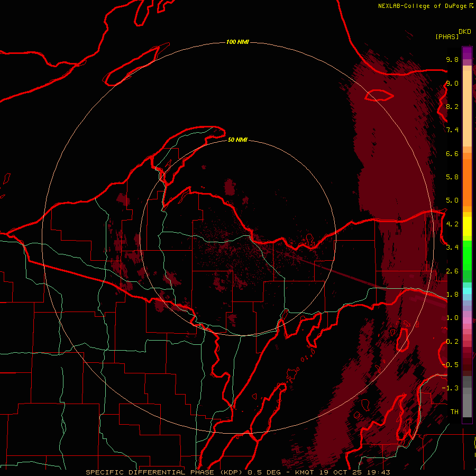This screenshot has width=476, height=476.
Task: Select the 9.8 scale value
Action: pyautogui.click(x=452, y=60)
